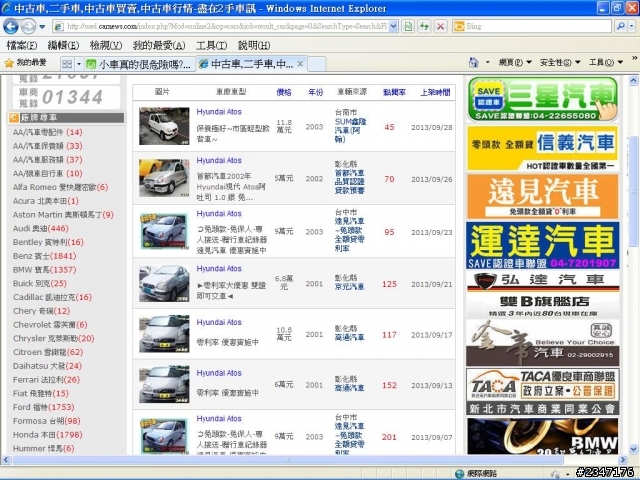
Task: Open category Cadillac 凱迪拉克(16)
Action: click(x=52, y=297)
